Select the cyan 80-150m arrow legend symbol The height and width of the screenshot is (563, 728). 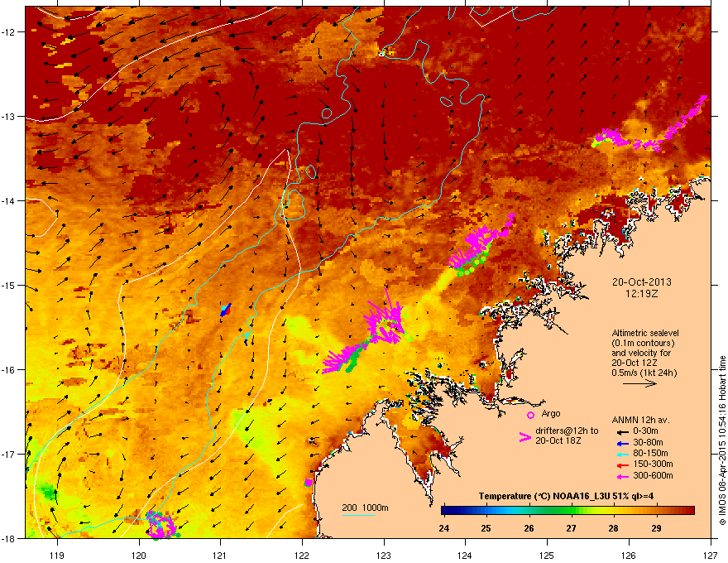(x=621, y=455)
